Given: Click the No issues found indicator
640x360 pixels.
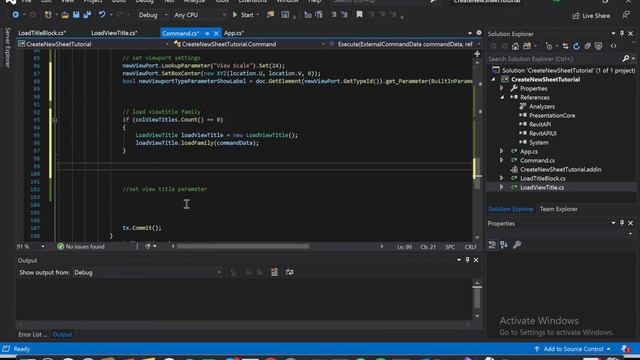Looking at the screenshot, I should click(x=81, y=247).
